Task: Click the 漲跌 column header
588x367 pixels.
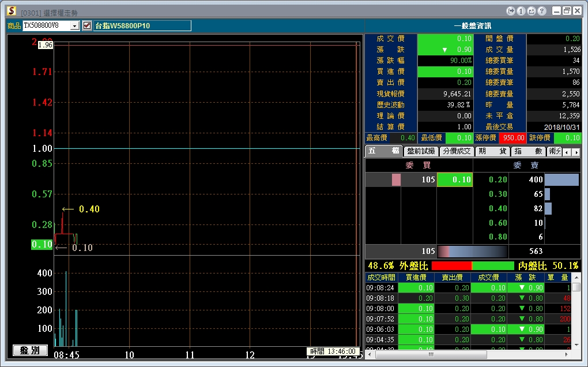Action: pyautogui.click(x=525, y=278)
